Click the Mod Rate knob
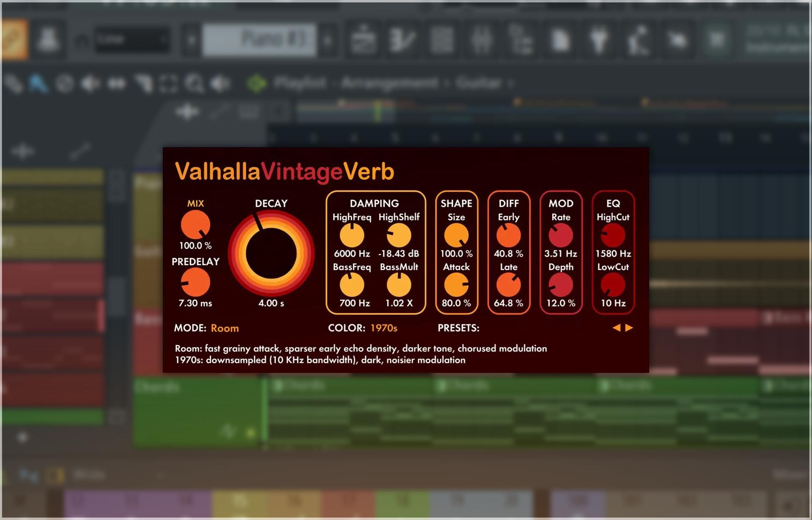 click(561, 235)
